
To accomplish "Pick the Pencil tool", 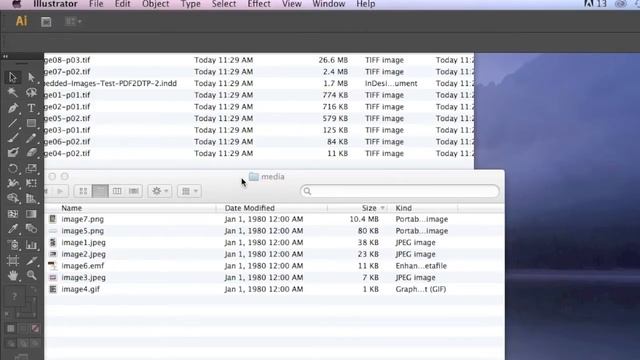I will coord(31,138).
